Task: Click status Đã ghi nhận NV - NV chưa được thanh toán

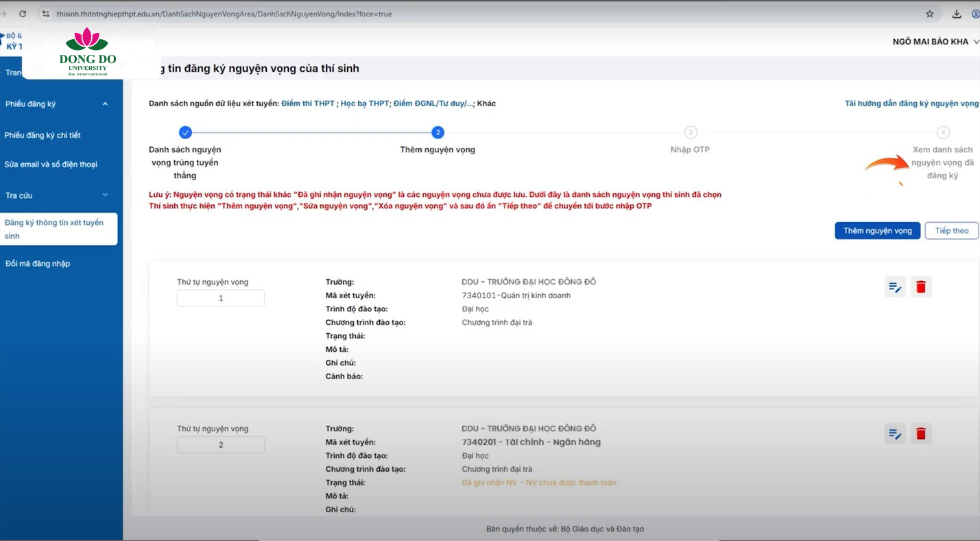Action: pyautogui.click(x=539, y=483)
